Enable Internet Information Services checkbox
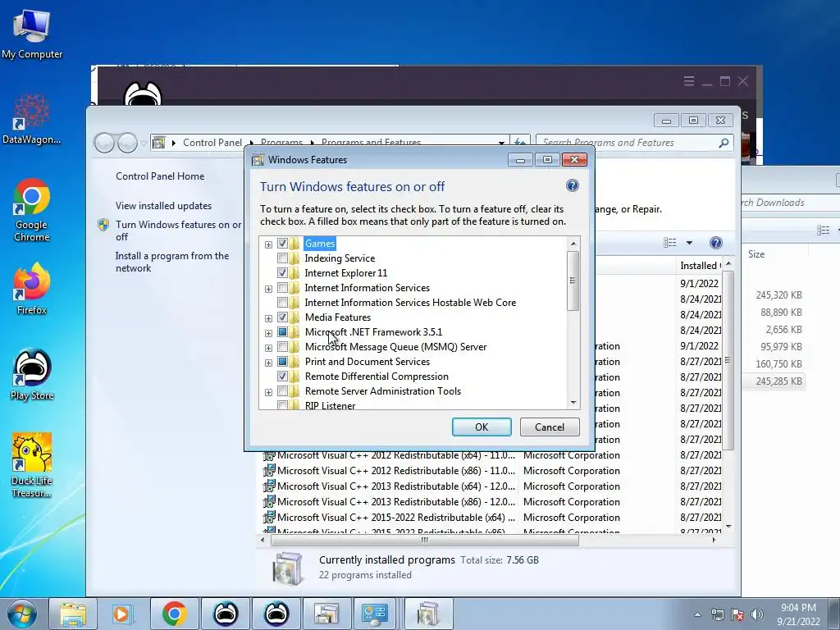840x630 pixels. [282, 288]
